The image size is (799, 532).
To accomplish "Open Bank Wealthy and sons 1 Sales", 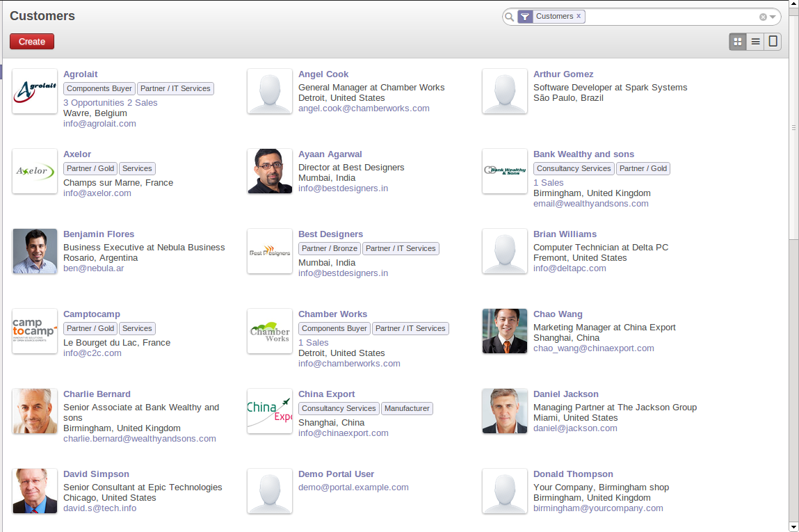I will click(548, 183).
